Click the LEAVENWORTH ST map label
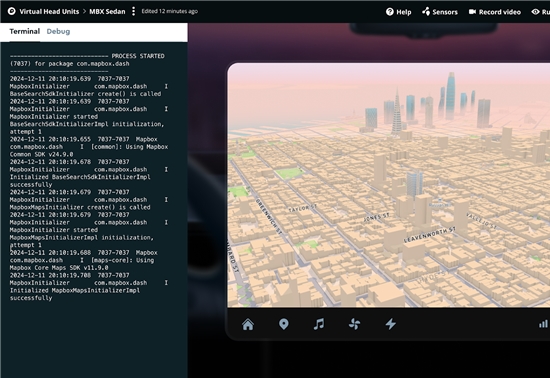550x378 pixels. pos(429,235)
